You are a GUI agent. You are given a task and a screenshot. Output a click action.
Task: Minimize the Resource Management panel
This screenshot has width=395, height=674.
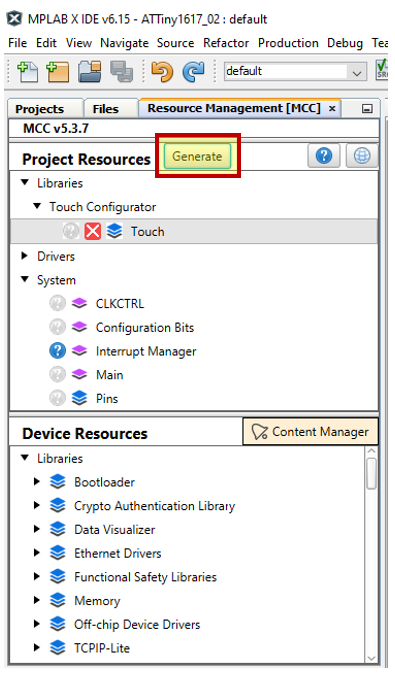tap(367, 109)
